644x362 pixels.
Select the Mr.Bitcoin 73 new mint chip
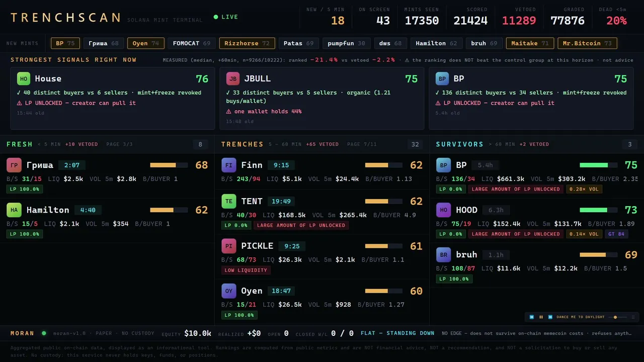587,43
